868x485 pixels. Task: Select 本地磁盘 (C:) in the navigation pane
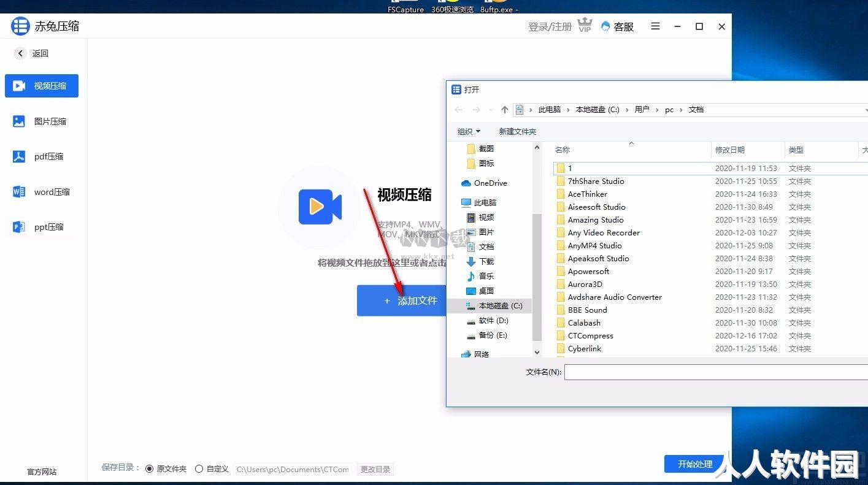[490, 305]
